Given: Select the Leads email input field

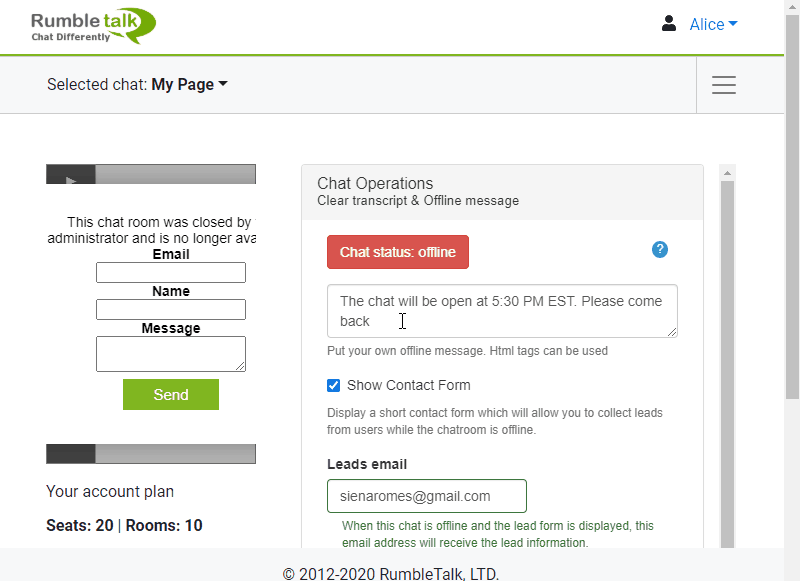Looking at the screenshot, I should click(427, 496).
